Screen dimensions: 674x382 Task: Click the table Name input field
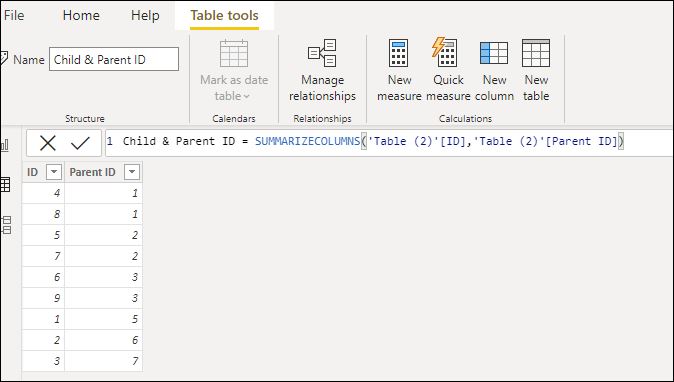(x=114, y=59)
